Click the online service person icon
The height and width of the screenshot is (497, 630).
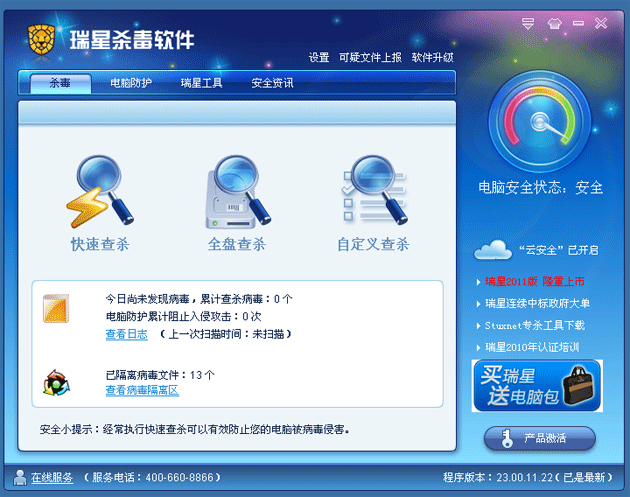point(20,478)
